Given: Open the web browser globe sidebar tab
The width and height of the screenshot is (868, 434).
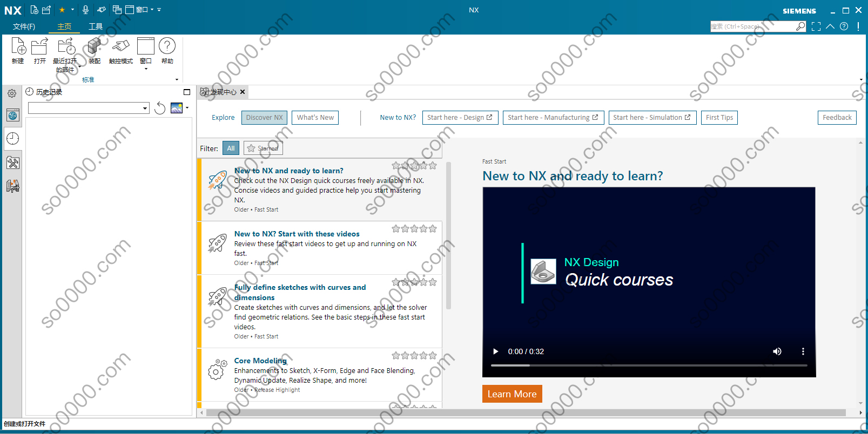Looking at the screenshot, I should [12, 115].
